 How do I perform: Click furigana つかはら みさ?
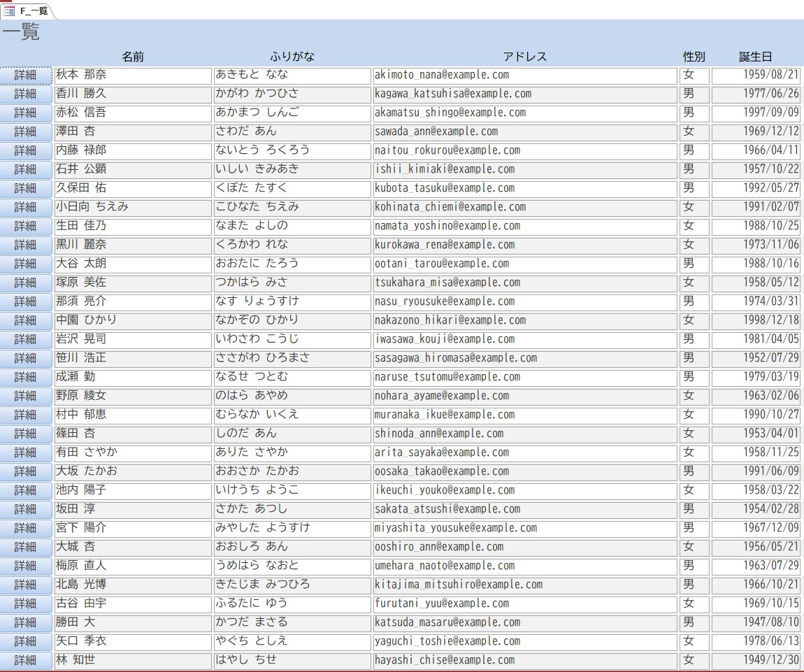[x=293, y=283]
